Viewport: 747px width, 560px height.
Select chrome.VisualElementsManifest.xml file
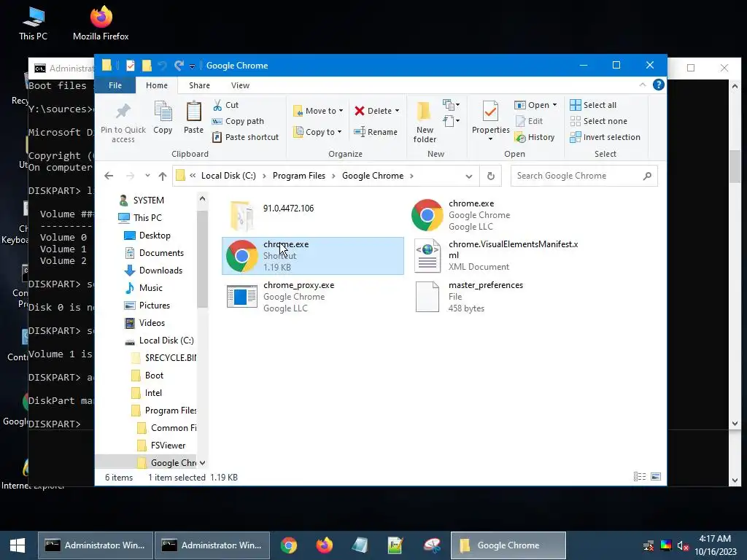498,256
